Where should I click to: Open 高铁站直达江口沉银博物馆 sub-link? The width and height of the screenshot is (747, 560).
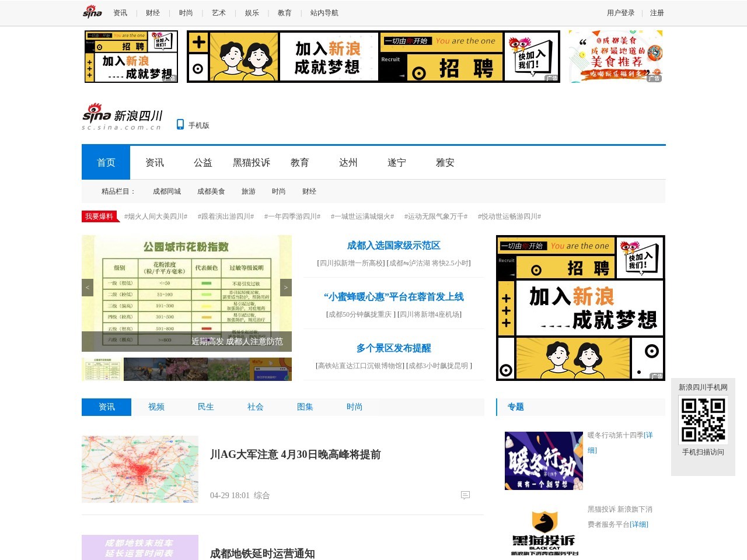tap(360, 366)
